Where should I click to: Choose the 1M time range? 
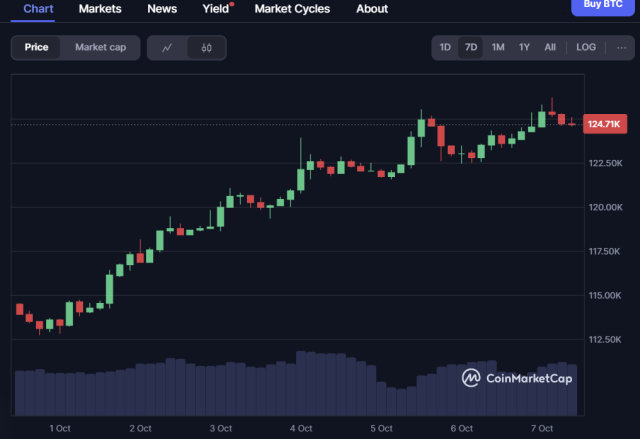[498, 47]
